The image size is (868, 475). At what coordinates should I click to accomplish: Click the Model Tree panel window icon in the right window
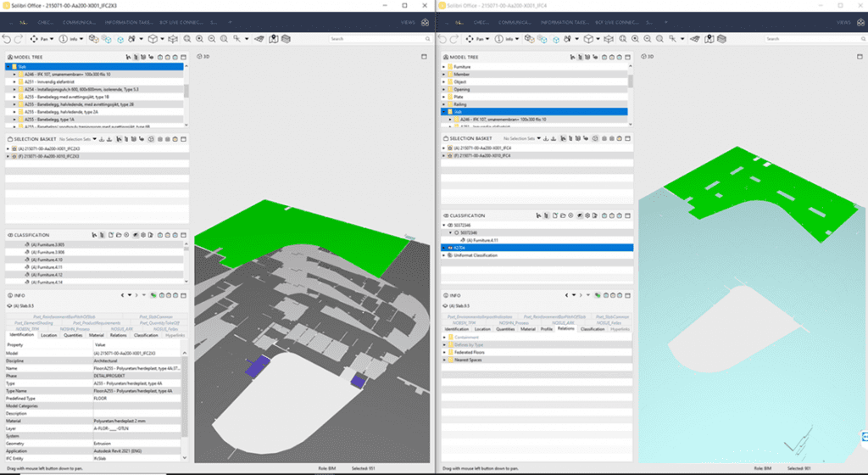pos(626,56)
